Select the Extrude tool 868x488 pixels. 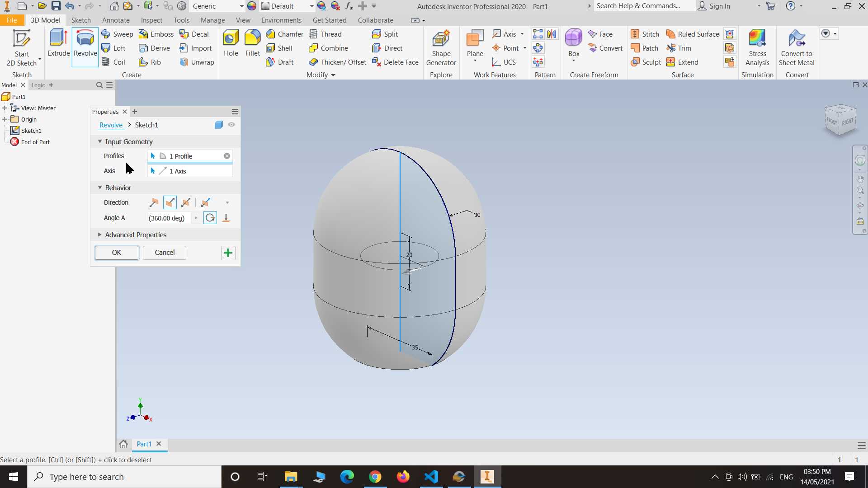(59, 43)
